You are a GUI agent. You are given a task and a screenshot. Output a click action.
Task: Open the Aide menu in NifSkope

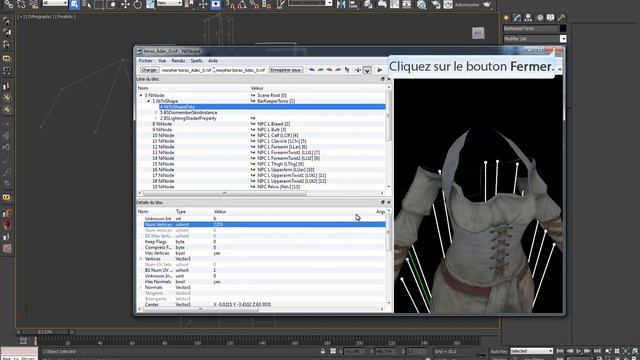(x=213, y=61)
